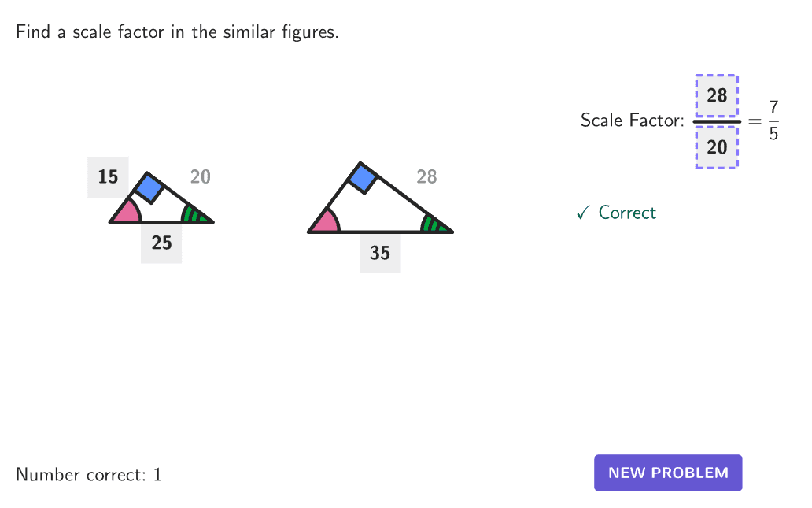
Task: Select the numerator box containing 28
Action: click(717, 96)
